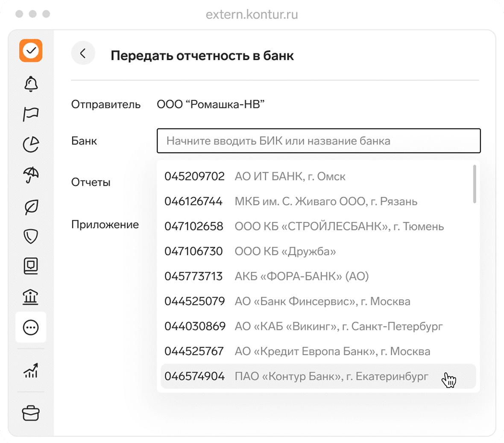
Task: Open the shield security icon
Action: (30, 236)
